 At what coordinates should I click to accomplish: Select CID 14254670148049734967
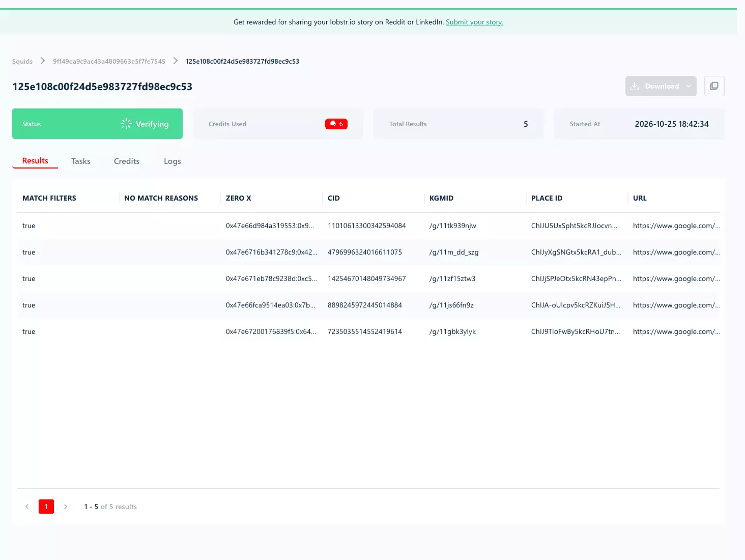367,278
